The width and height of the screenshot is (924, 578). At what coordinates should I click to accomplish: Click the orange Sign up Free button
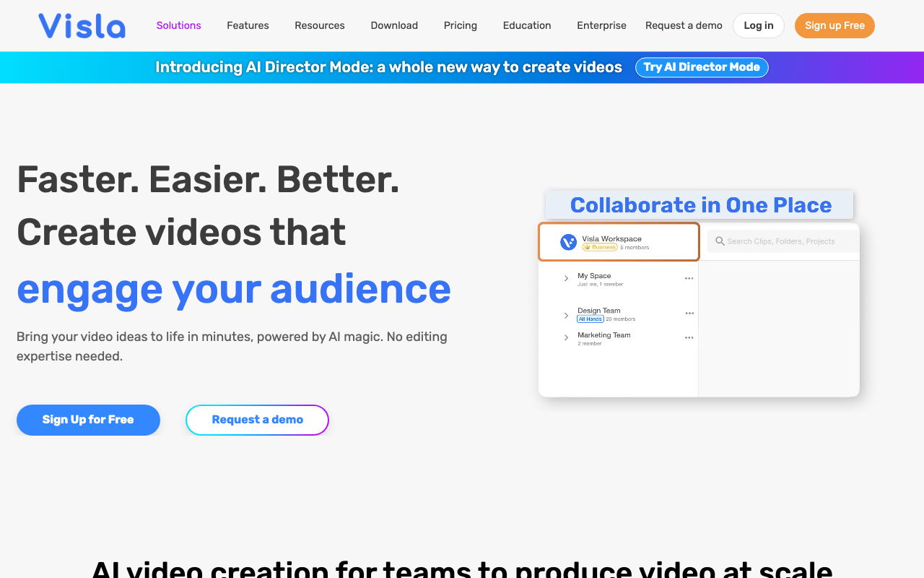(834, 25)
